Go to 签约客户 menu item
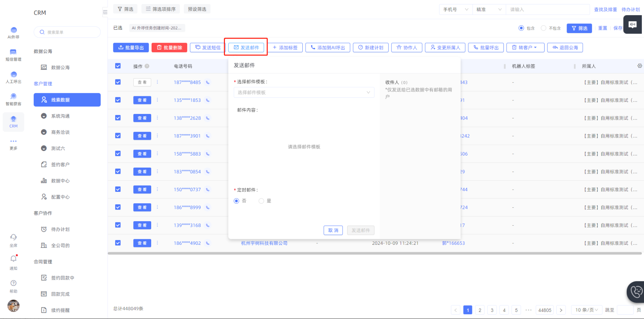The image size is (644, 319). (x=60, y=165)
